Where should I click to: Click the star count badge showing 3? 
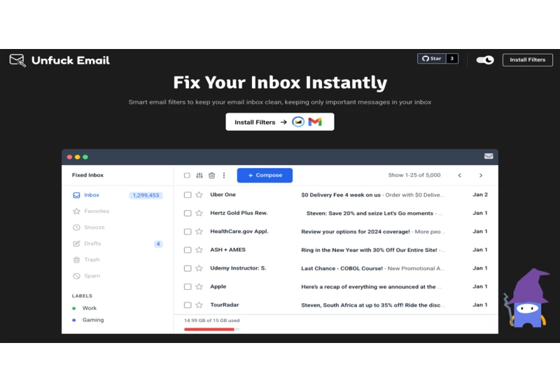click(x=451, y=59)
